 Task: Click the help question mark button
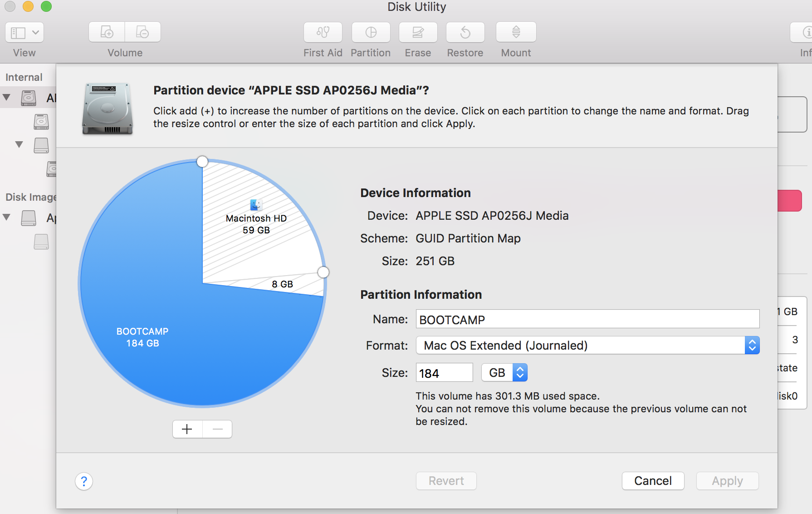click(x=83, y=482)
